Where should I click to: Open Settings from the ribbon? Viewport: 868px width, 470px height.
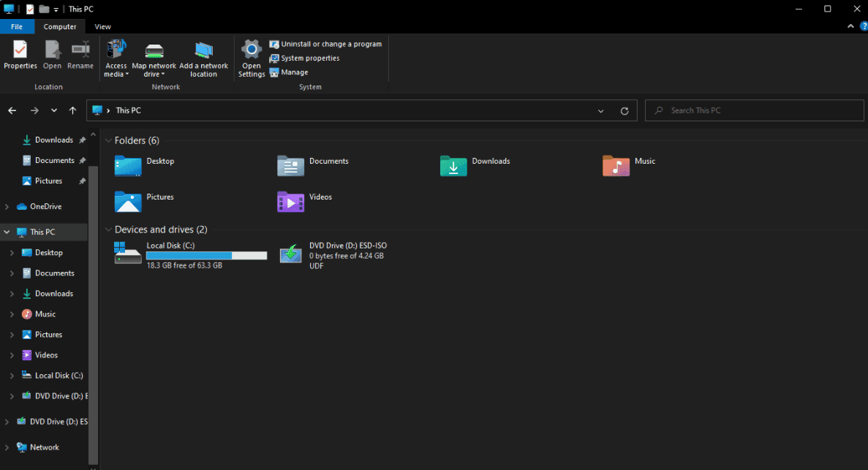pyautogui.click(x=252, y=58)
